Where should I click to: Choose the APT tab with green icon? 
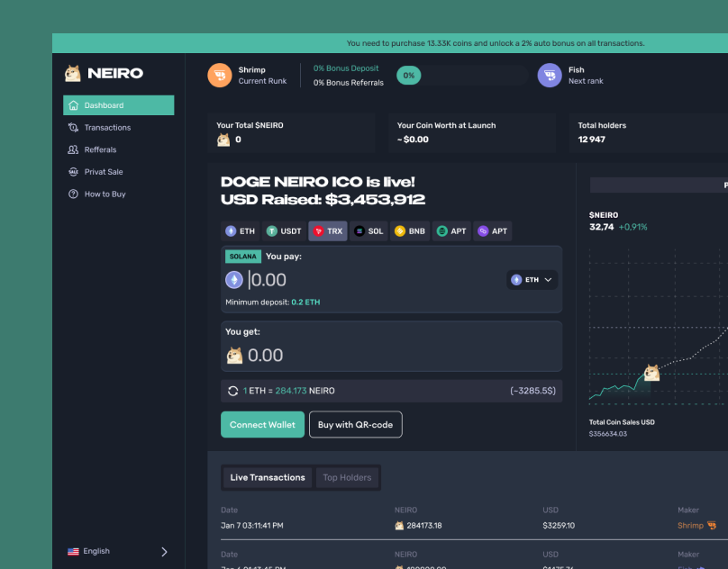(451, 231)
